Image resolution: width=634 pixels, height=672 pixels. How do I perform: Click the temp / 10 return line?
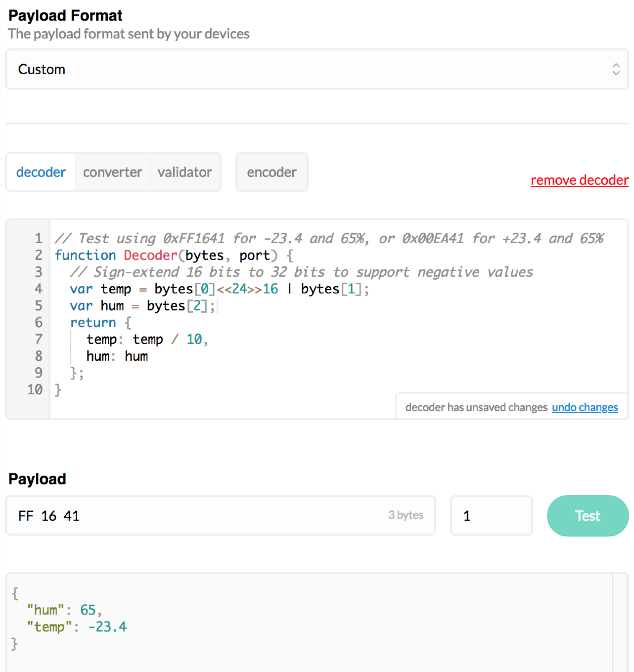pyautogui.click(x=147, y=339)
